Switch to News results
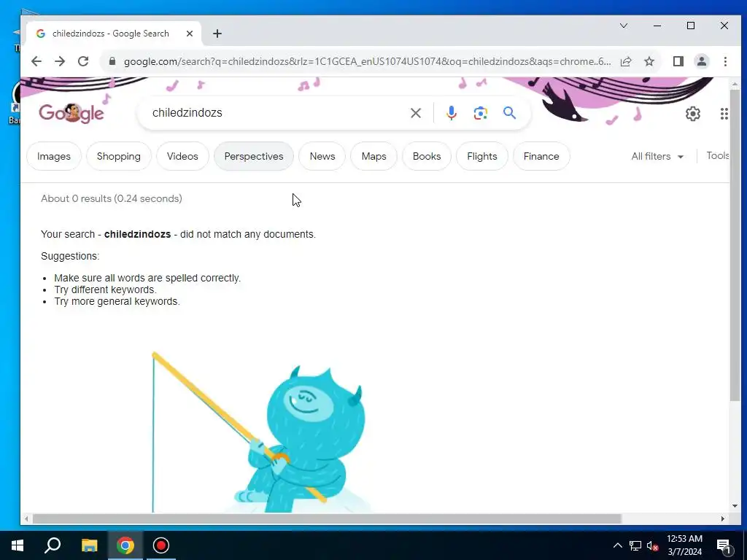 (x=322, y=156)
